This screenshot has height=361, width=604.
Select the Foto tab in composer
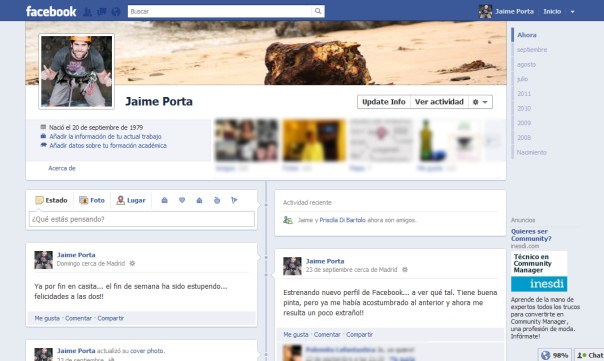tap(92, 200)
